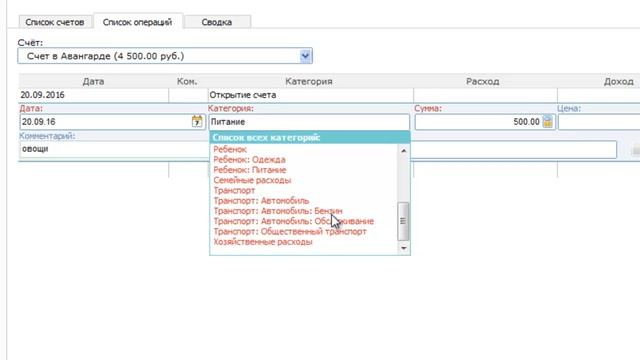Screen dimensions: 640x360
Task: Click the category list scroll down arrow
Action: point(404,248)
